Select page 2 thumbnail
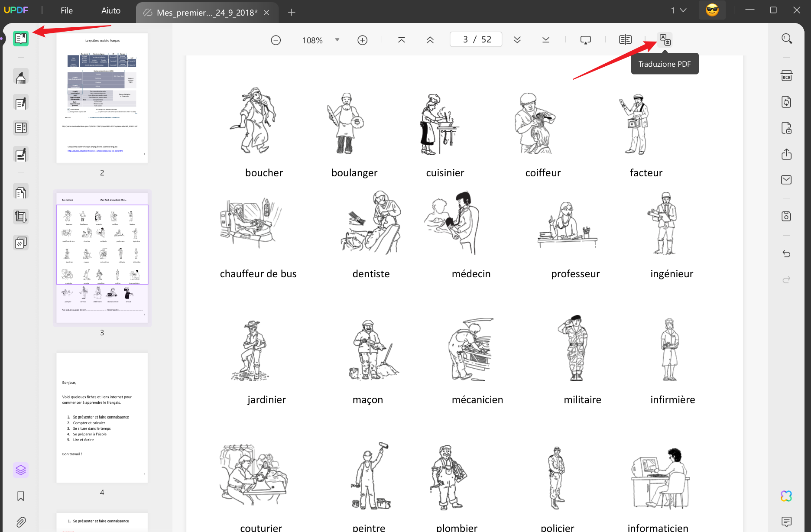 (102, 98)
